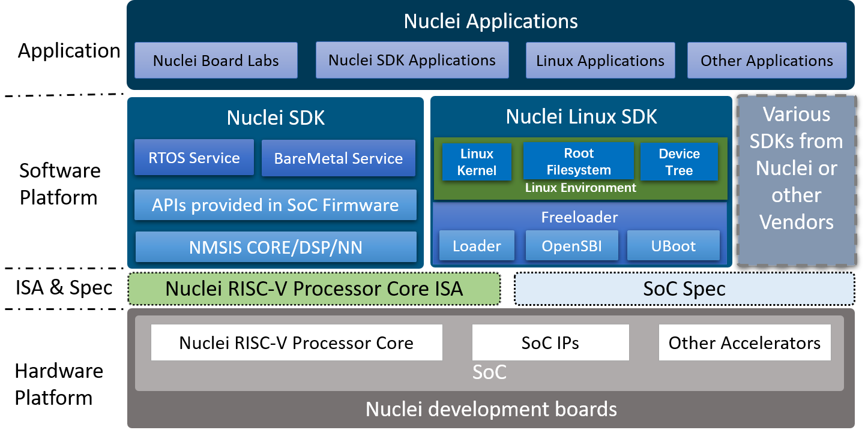The height and width of the screenshot is (436, 868).
Task: Click the NMSIS CORE/DSP/NN bar
Action: (x=276, y=247)
